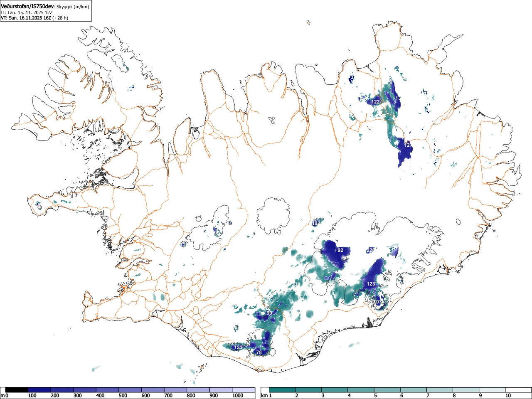Screen dimensions: 532x399
Task: Click the 700–800 m legend swatch
Action: click(175, 390)
